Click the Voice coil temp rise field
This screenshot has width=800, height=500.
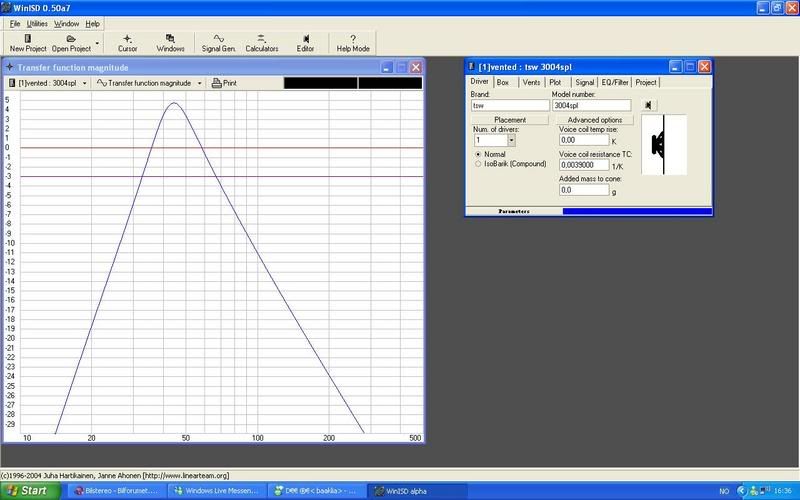tap(583, 141)
